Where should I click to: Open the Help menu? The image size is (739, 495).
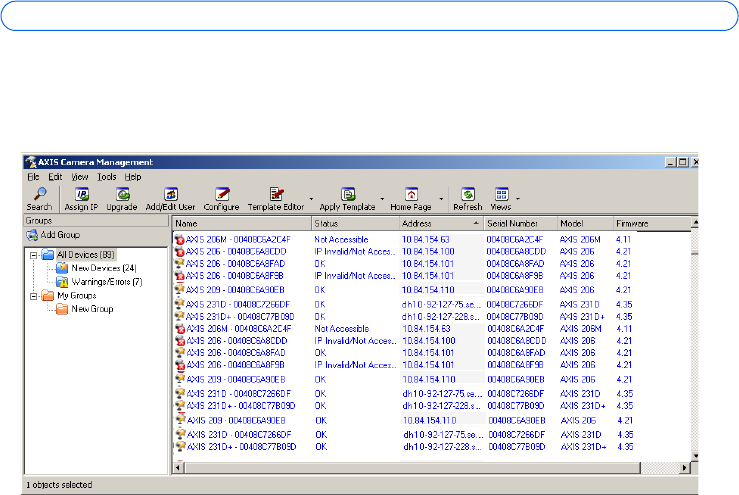133,177
